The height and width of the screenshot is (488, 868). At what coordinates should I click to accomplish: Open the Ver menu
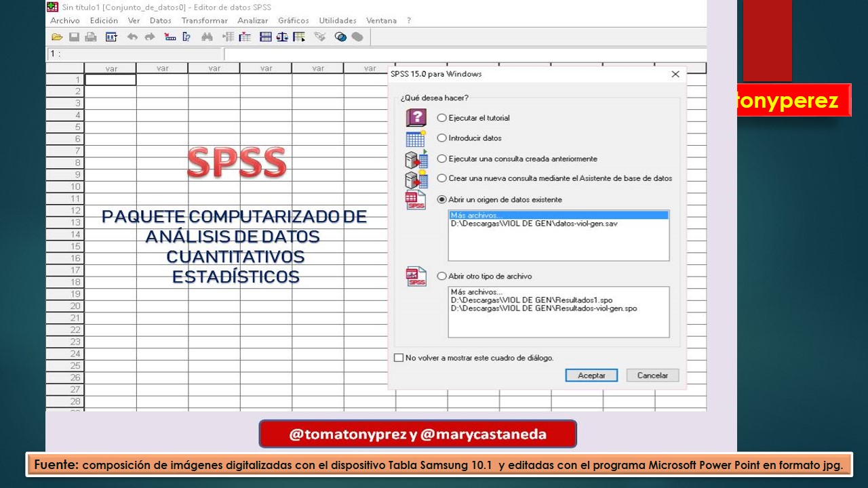pos(134,20)
